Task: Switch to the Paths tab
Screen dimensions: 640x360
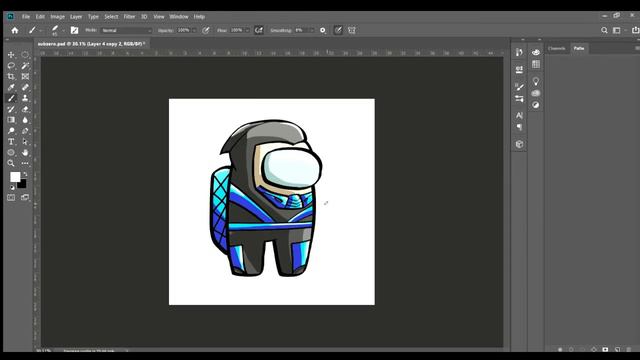Action: 579,48
